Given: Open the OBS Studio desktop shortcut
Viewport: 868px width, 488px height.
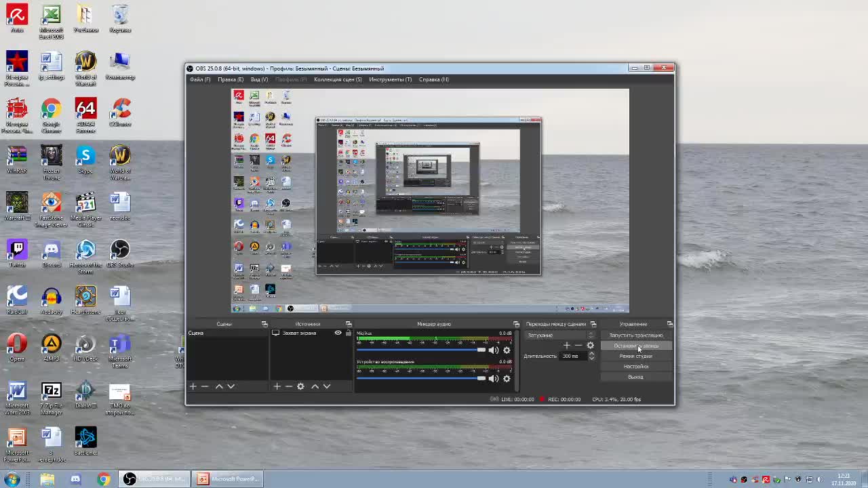Looking at the screenshot, I should point(120,253).
